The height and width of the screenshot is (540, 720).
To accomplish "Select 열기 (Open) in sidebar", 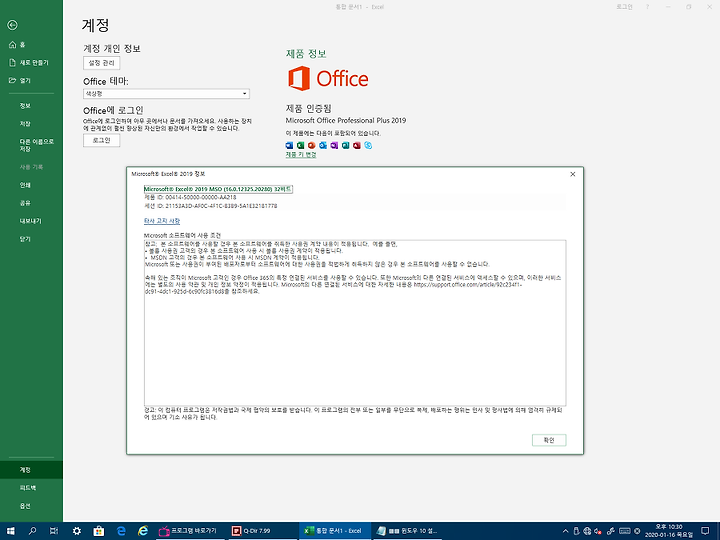I will click(x=31, y=80).
